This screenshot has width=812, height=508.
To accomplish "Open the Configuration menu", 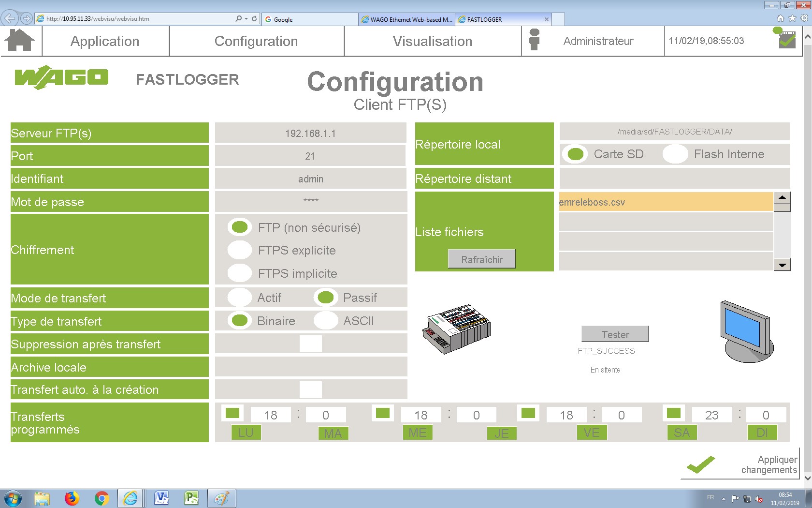I will pyautogui.click(x=256, y=41).
